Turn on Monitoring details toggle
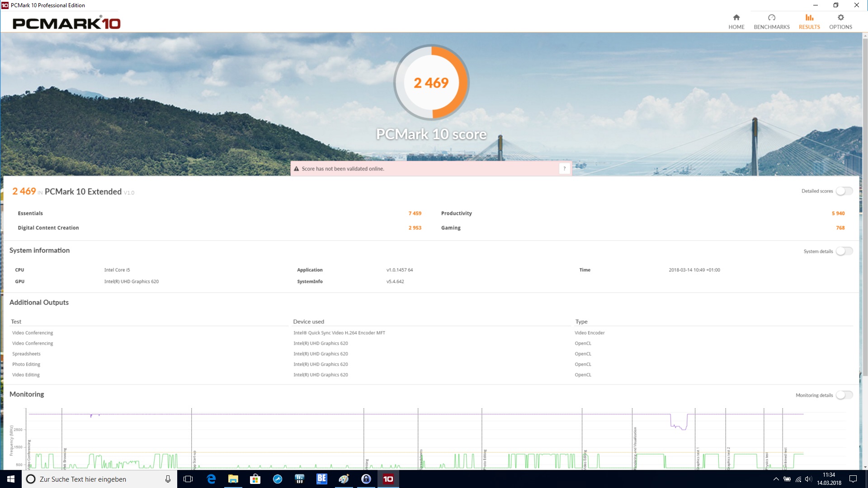 [x=844, y=395]
